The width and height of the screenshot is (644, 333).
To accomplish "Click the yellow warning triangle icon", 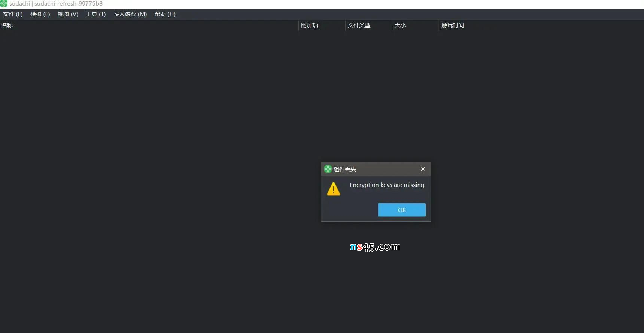I will [333, 189].
